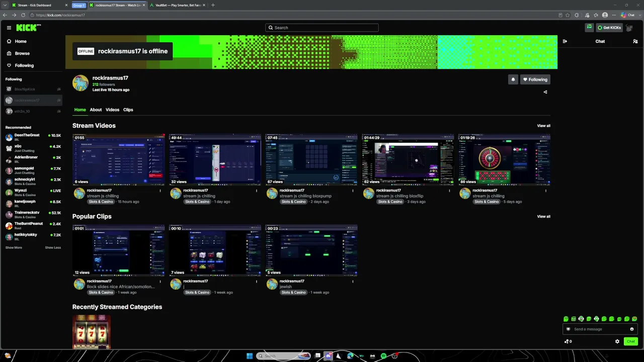Image resolution: width=644 pixels, height=362 pixels.
Task: Open the 01:44:29 bloxflip stream thumbnail
Action: [408, 159]
